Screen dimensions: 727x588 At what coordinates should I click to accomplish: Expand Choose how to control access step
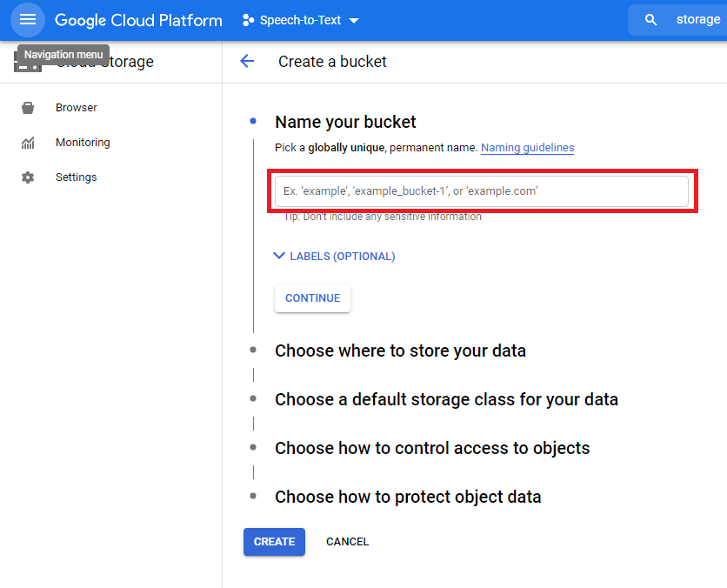432,449
